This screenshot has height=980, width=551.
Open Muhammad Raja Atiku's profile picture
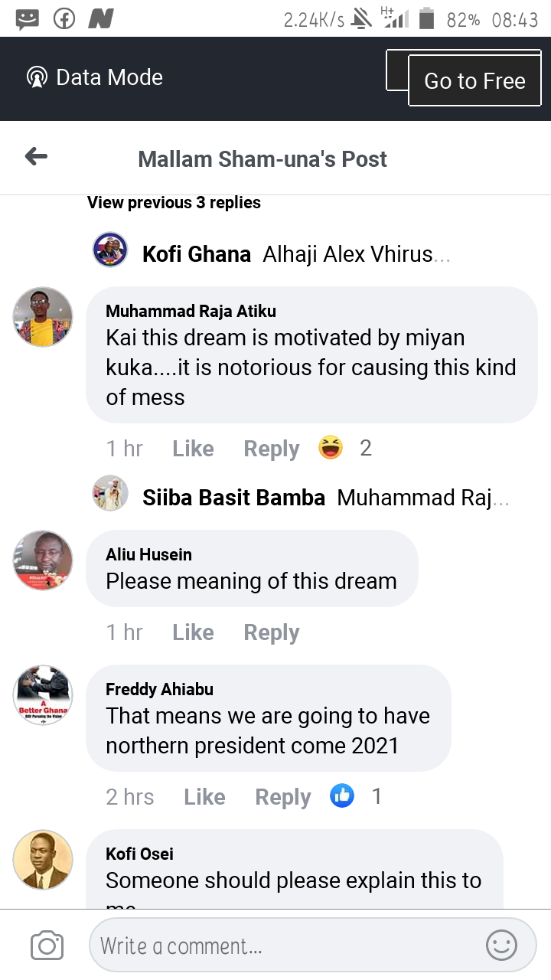pyautogui.click(x=43, y=317)
